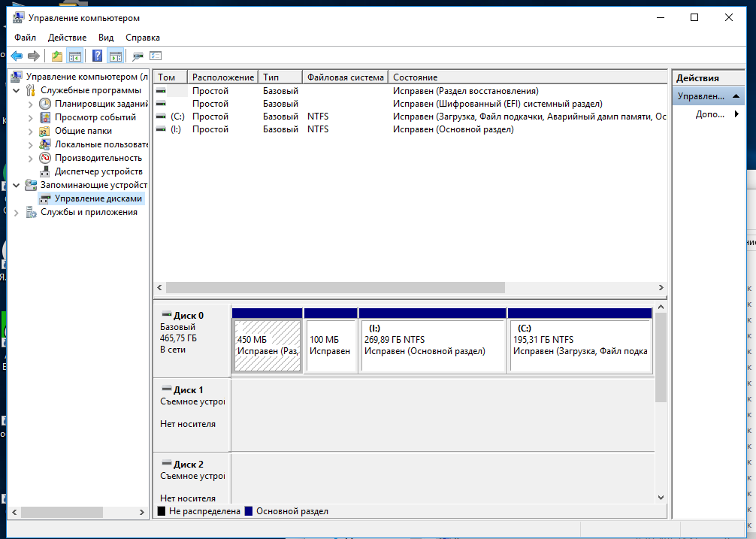Image resolution: width=756 pixels, height=539 pixels.
Task: Click the Служебные программы tools icon
Action: [30, 90]
